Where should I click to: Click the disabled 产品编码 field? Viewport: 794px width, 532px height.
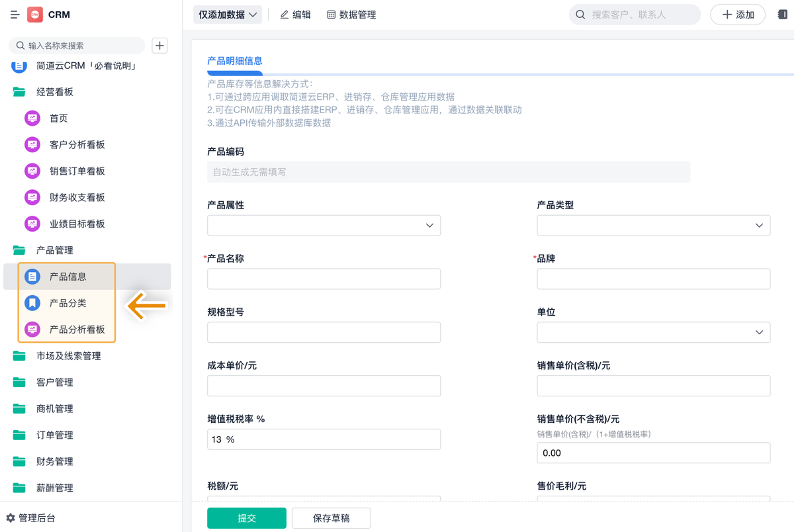point(449,172)
